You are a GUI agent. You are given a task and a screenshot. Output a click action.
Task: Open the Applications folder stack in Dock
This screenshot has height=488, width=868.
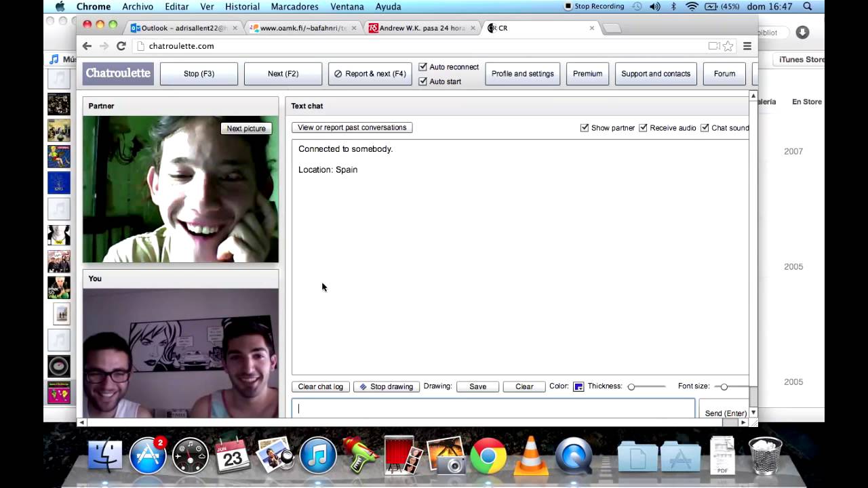tap(680, 455)
